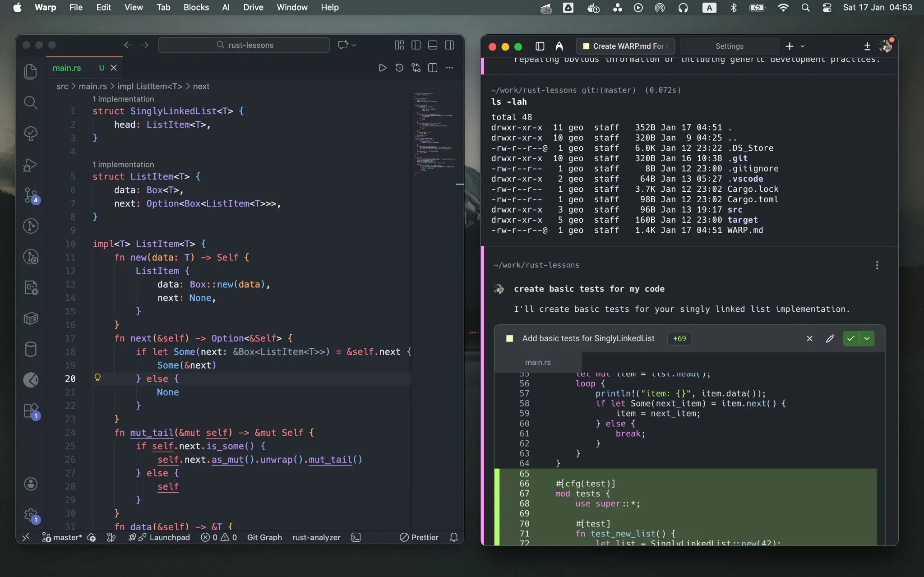Toggle the VS Code primary side bar

pyautogui.click(x=416, y=45)
